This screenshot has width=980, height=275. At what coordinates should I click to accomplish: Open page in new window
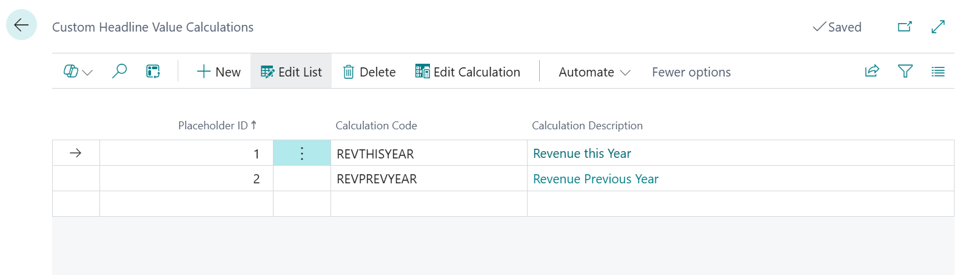click(x=904, y=27)
